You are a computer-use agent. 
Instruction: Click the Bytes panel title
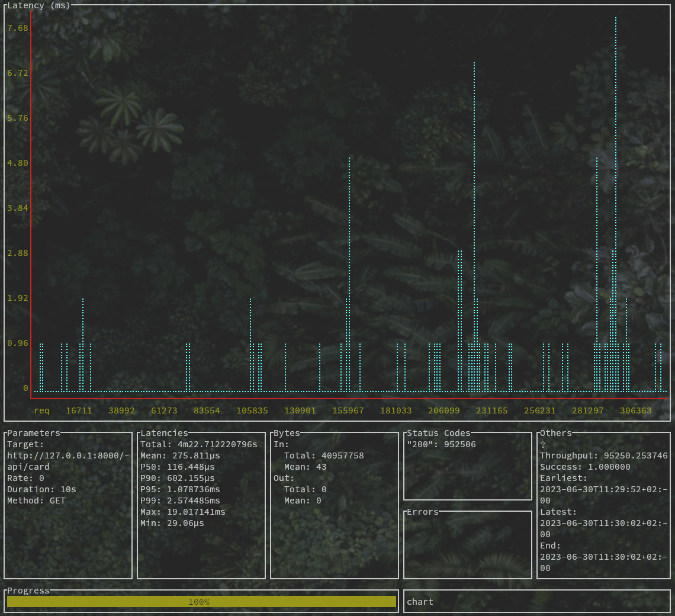(x=287, y=433)
